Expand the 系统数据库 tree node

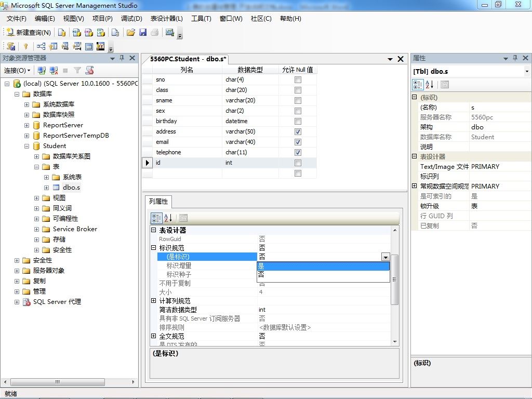(26, 104)
